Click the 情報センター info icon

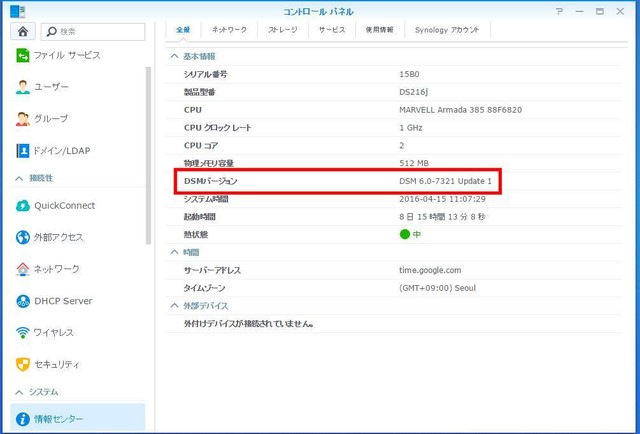pos(23,419)
